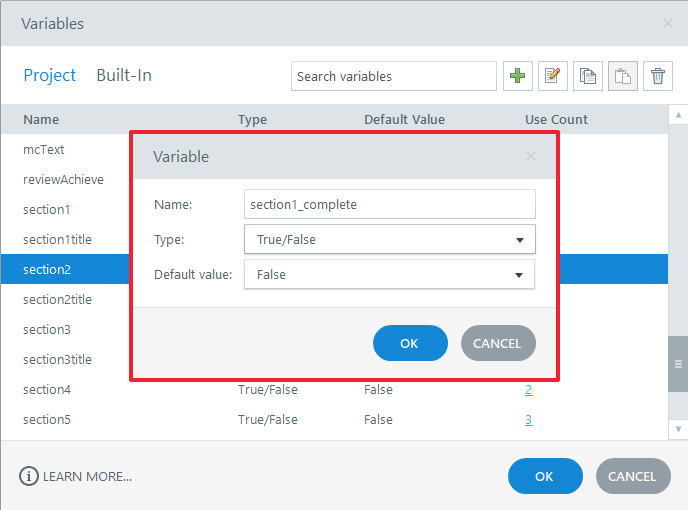This screenshot has width=688, height=510.
Task: Expand the Default value dropdown
Action: pos(390,274)
